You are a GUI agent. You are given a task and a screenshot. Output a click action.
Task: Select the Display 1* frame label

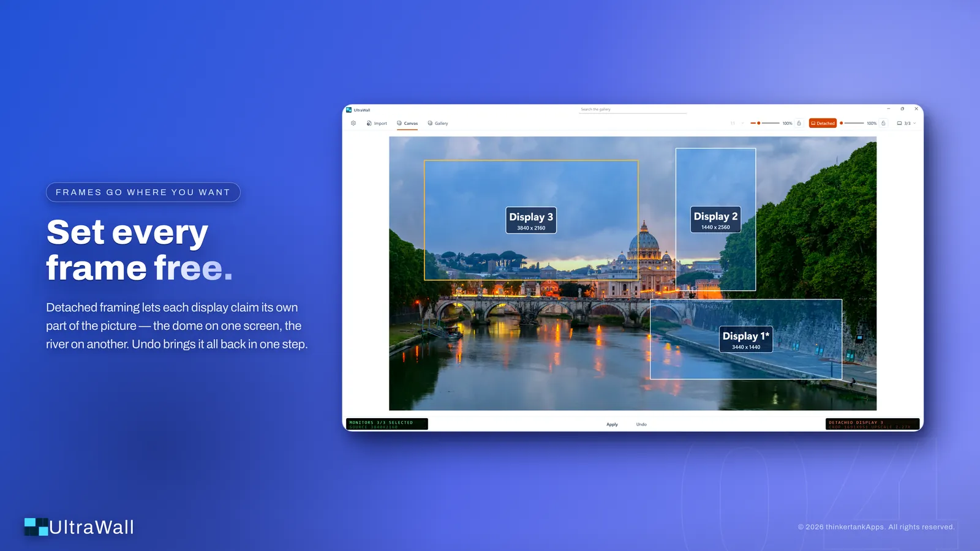746,339
